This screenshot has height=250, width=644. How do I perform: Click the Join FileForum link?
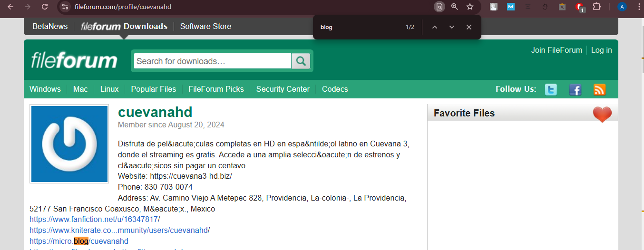coord(556,50)
